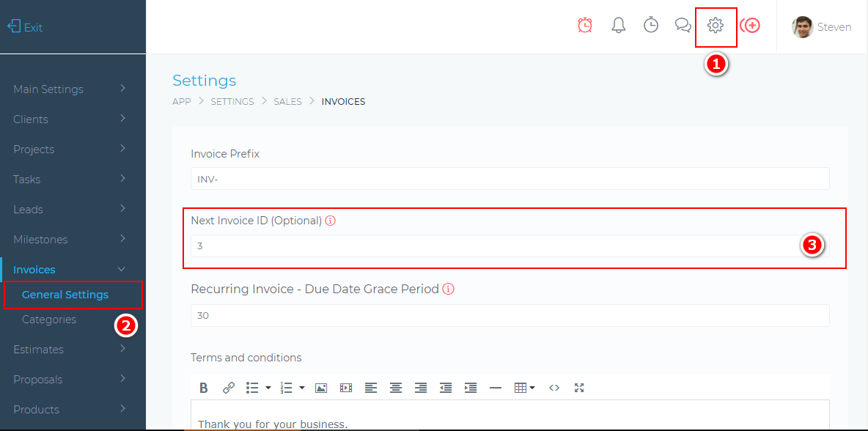Toggle bold in terms editor
The height and width of the screenshot is (431, 868).
(204, 388)
